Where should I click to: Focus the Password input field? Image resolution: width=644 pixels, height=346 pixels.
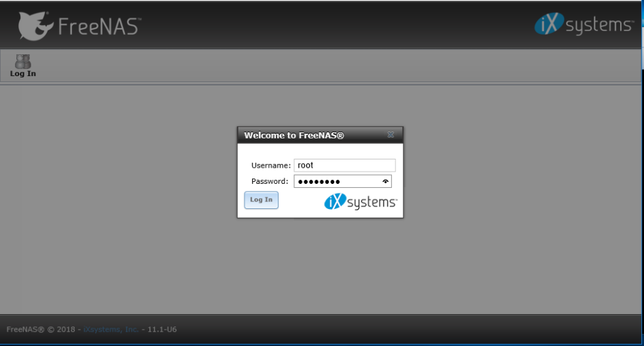coord(342,181)
